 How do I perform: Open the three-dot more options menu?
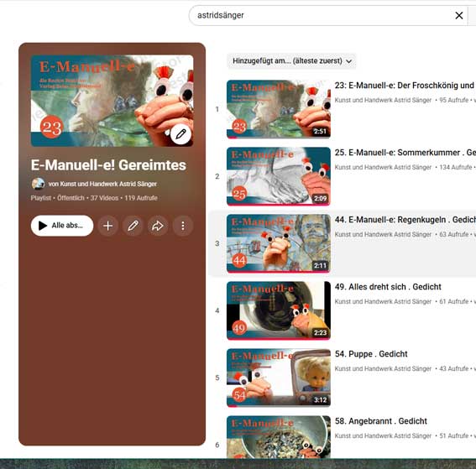point(183,226)
